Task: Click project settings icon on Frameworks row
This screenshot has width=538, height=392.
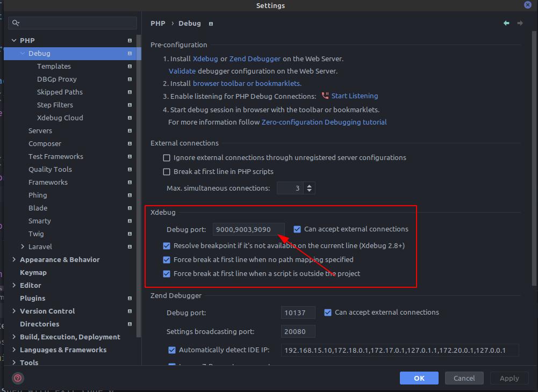Action: (130, 182)
